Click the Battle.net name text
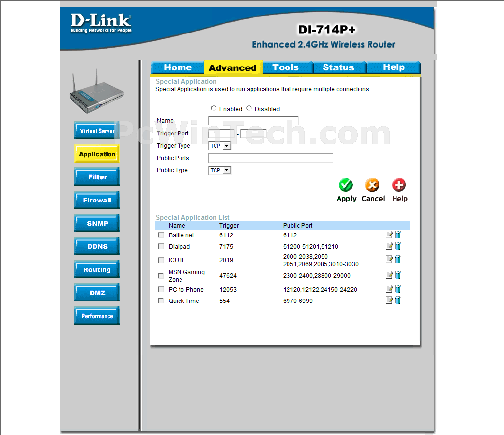The width and height of the screenshot is (504, 435). 181,235
